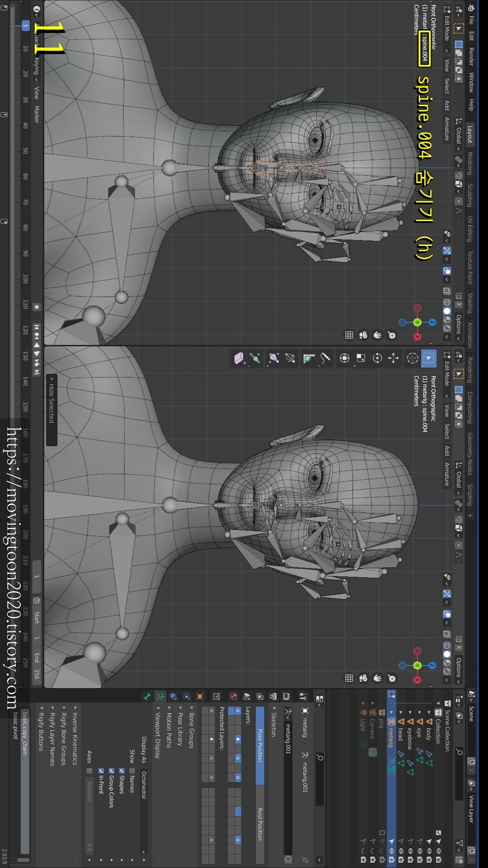Switch to the UV Editing workspace tab

[x=470, y=229]
